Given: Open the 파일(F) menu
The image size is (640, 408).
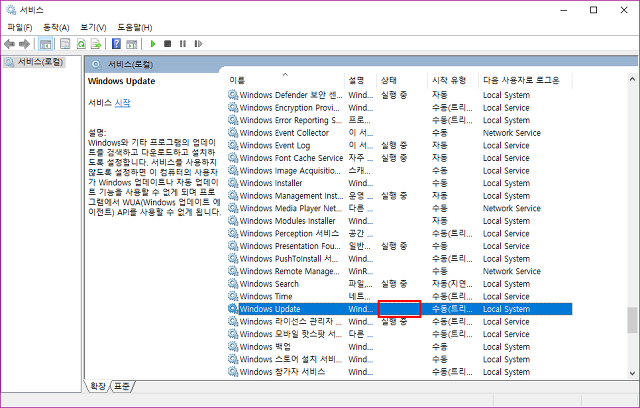Looking at the screenshot, I should pos(20,27).
